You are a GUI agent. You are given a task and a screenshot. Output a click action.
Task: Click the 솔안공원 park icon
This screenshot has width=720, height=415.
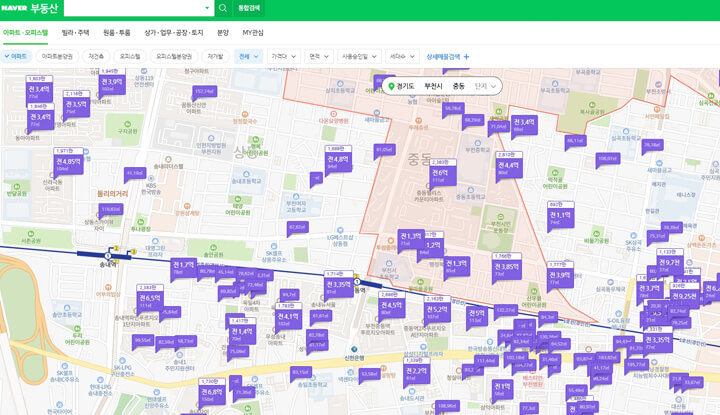213,247
